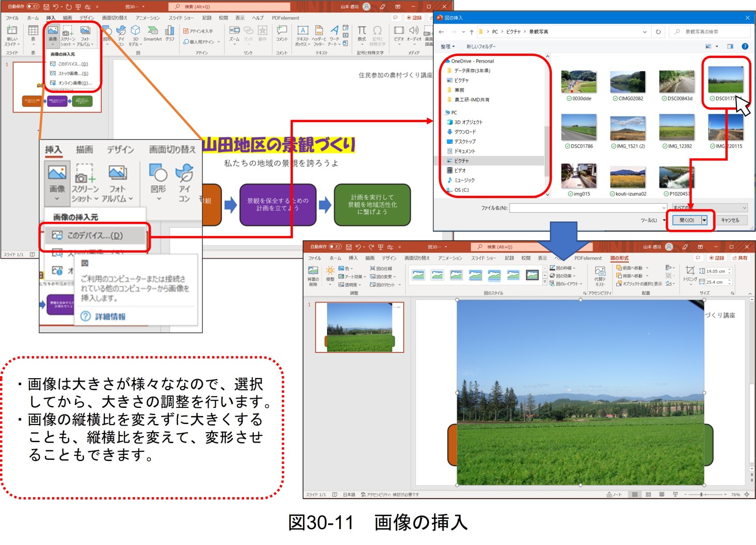The height and width of the screenshot is (545, 756).
Task: Expand picture styles gallery more arrow
Action: click(545, 282)
